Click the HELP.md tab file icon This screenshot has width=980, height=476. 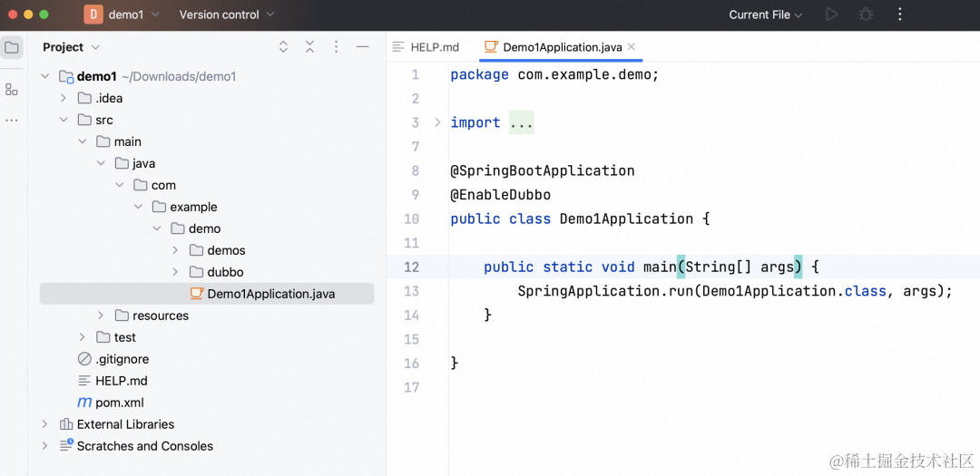point(398,47)
